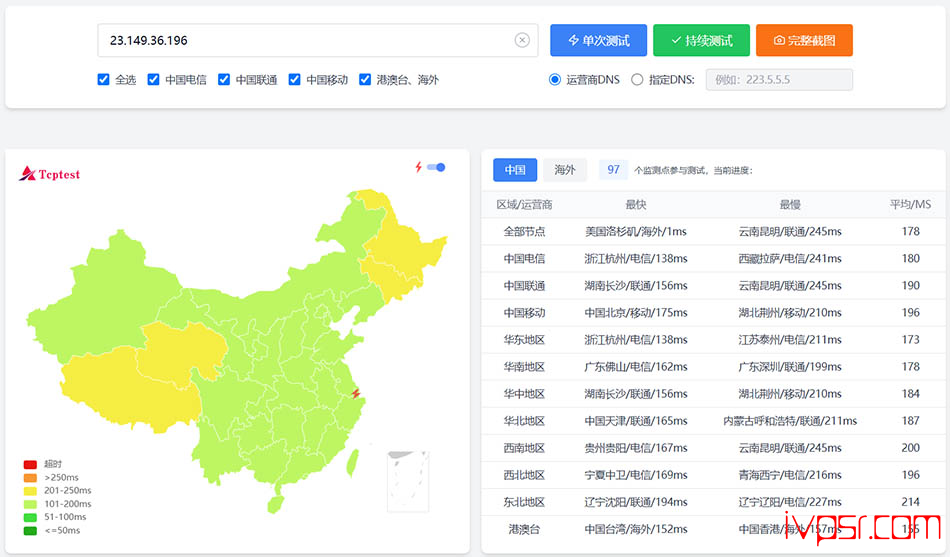Click the 华中地区 row label
The image size is (950, 557).
[x=524, y=394]
